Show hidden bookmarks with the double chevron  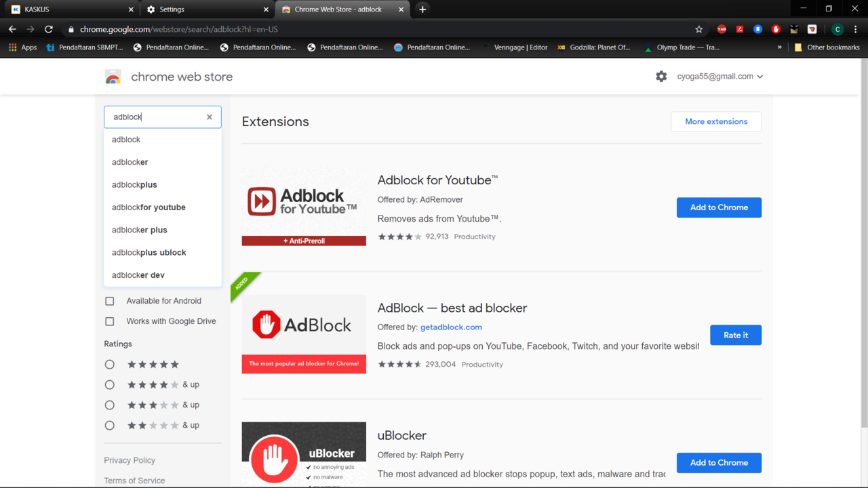click(779, 47)
